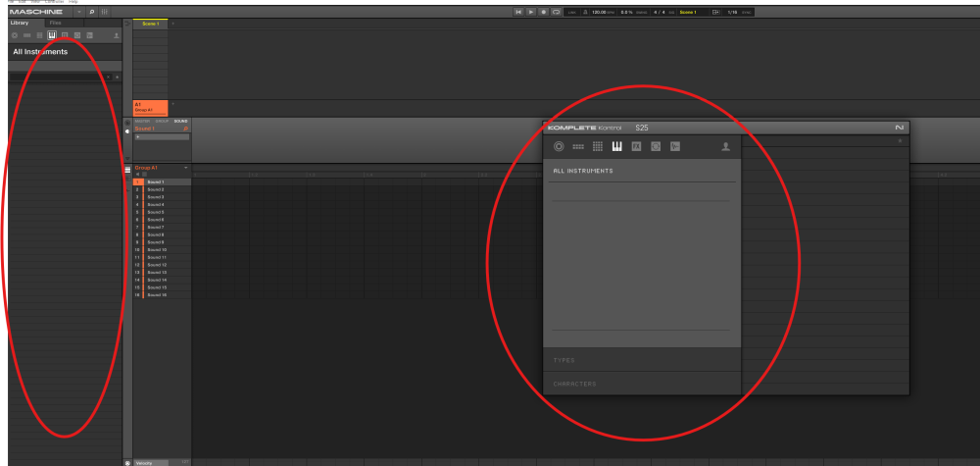Open the mixer view icon in header
The height and width of the screenshot is (466, 980).
(x=104, y=12)
